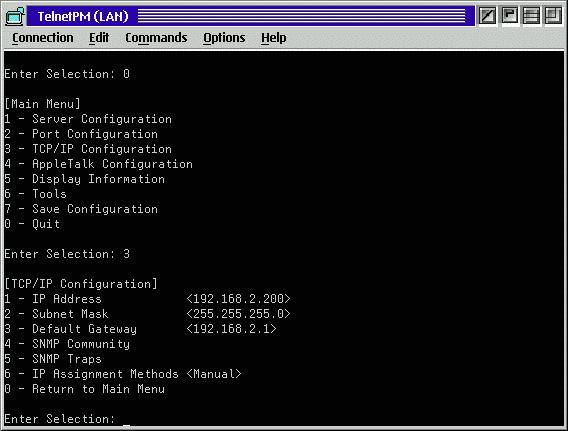Open the Options menu
This screenshot has height=431, width=568.
coord(224,38)
